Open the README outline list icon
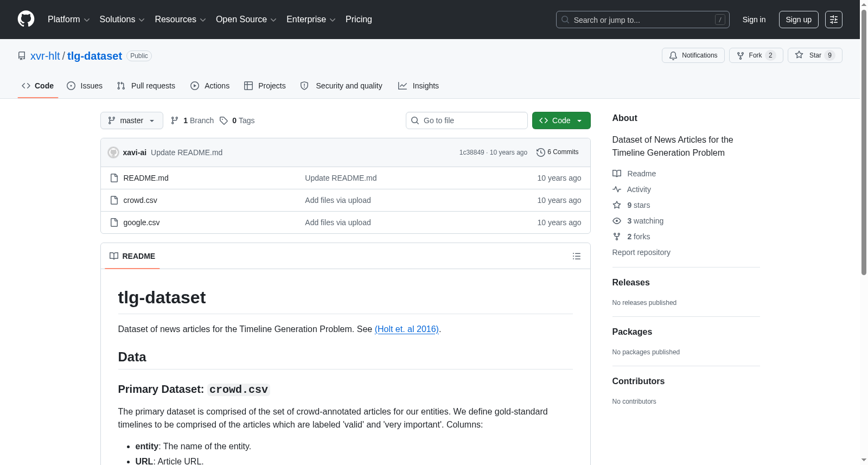868x465 pixels. coord(577,256)
